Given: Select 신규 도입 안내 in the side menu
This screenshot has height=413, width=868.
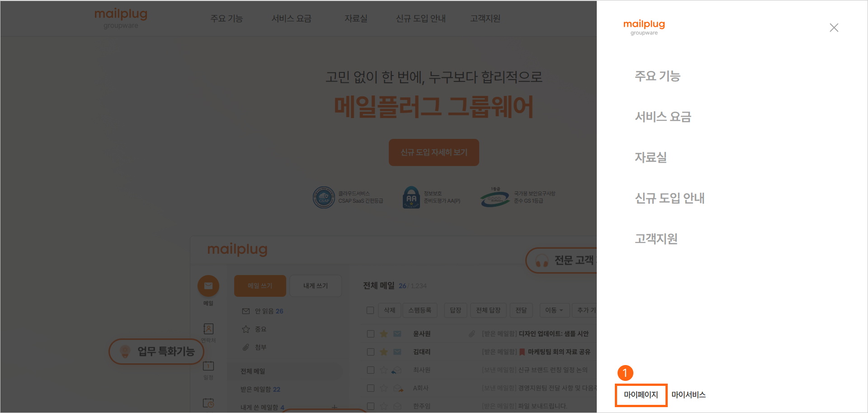Looking at the screenshot, I should point(670,198).
